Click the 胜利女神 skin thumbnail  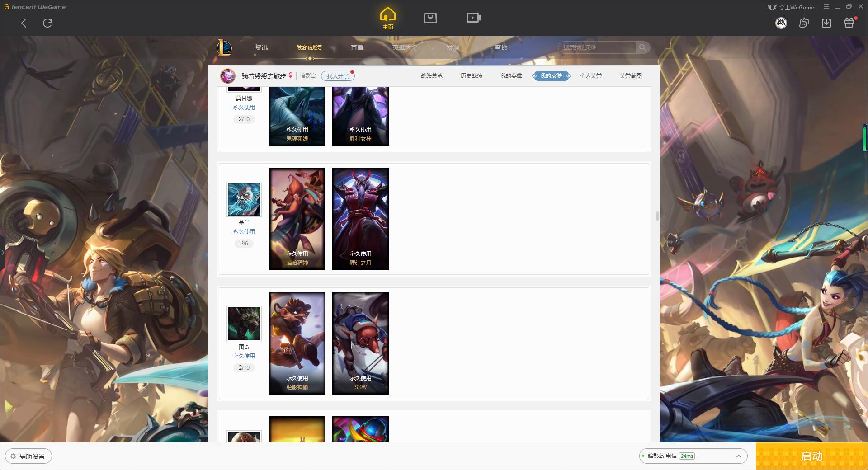point(360,116)
